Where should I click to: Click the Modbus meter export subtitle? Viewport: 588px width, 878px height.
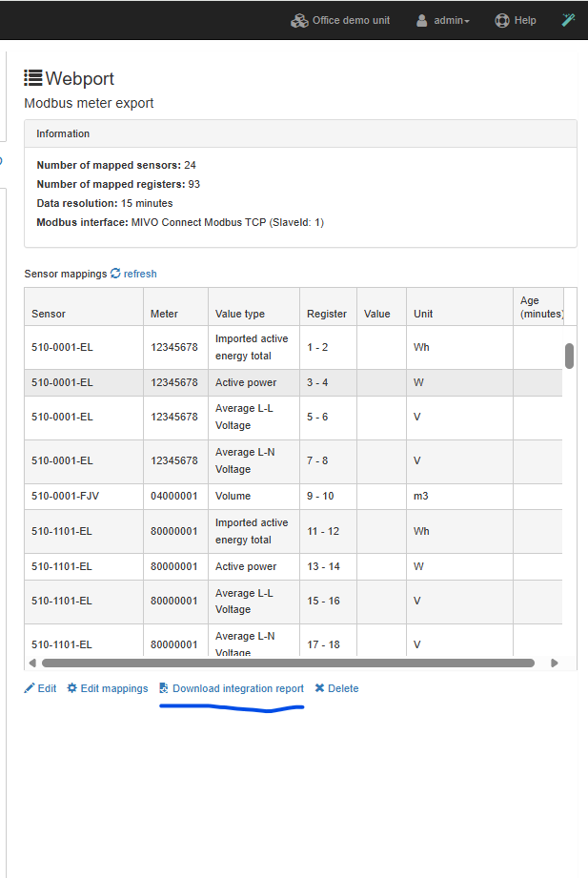coord(89,103)
